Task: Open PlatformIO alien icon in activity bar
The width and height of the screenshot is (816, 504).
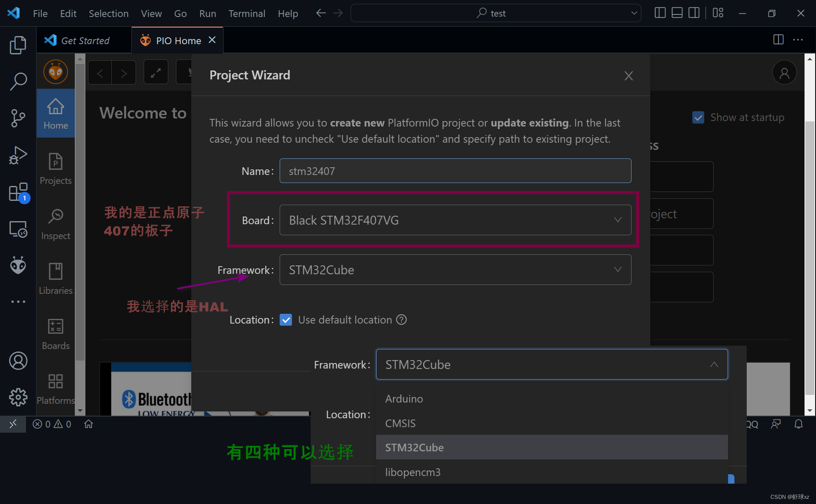Action: coord(18,265)
